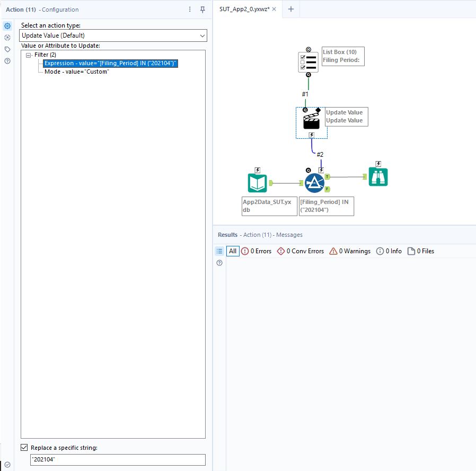This screenshot has height=471, width=476.
Task: Open the three-dot menu in the Action panel
Action: pos(189,10)
